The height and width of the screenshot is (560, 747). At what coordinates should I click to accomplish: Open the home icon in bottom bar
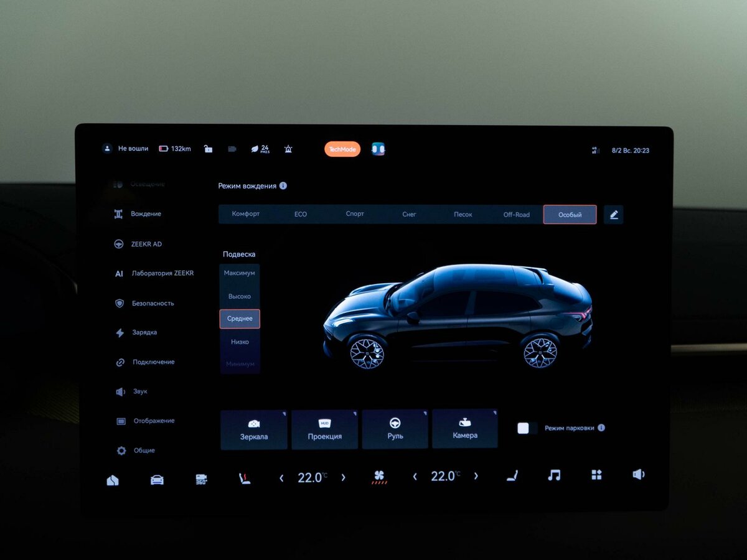pos(113,480)
